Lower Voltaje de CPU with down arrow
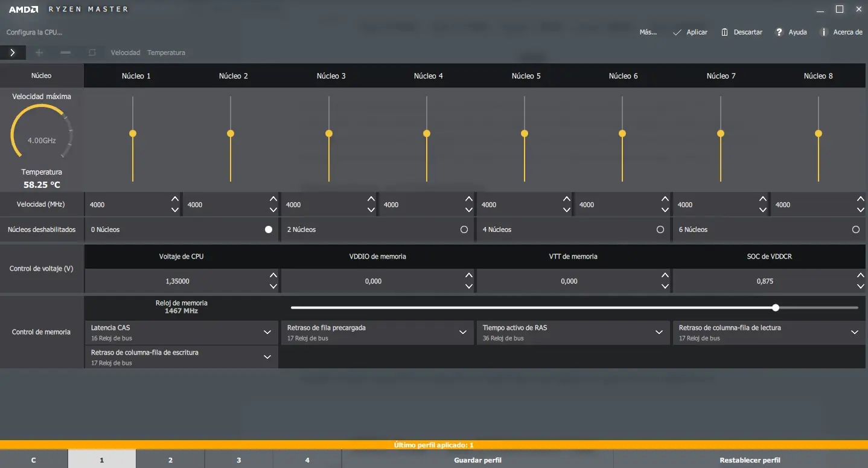868x468 pixels. [273, 287]
